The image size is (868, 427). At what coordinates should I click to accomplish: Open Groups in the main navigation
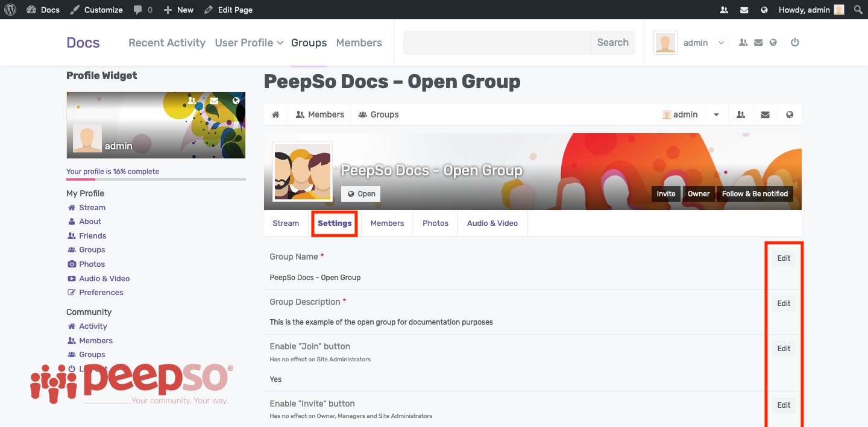[x=309, y=43]
